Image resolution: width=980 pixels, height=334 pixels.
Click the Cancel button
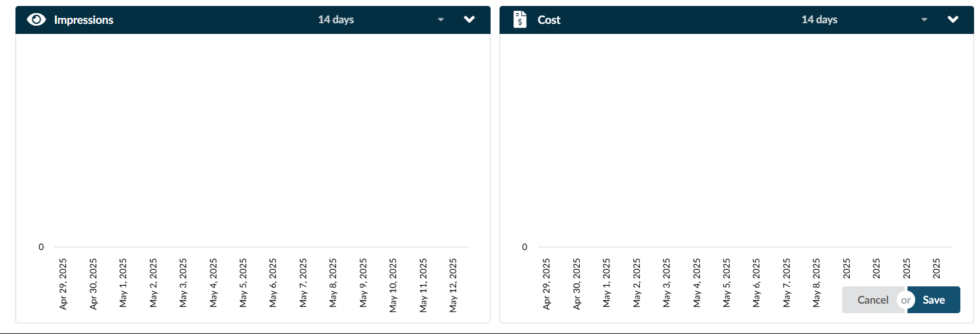[x=872, y=299]
